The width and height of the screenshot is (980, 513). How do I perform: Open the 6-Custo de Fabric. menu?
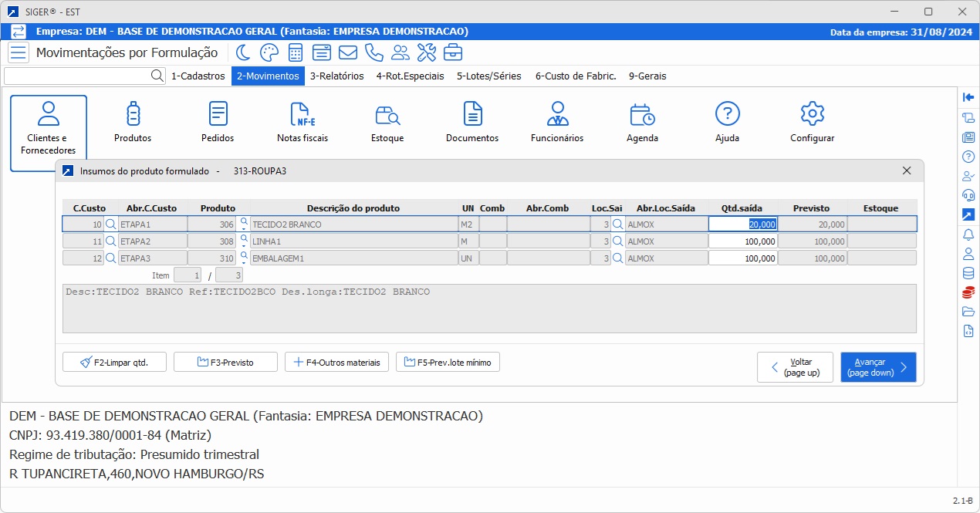[x=576, y=76]
